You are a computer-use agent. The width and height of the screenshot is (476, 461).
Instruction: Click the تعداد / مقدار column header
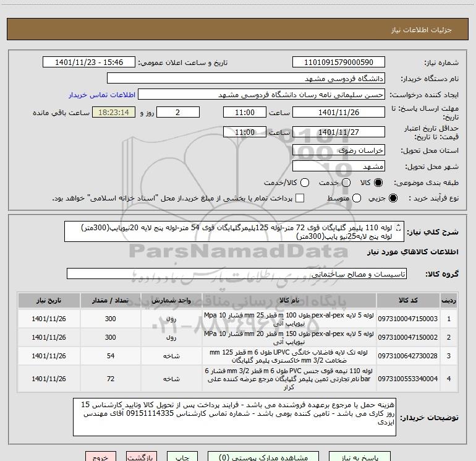click(x=111, y=300)
